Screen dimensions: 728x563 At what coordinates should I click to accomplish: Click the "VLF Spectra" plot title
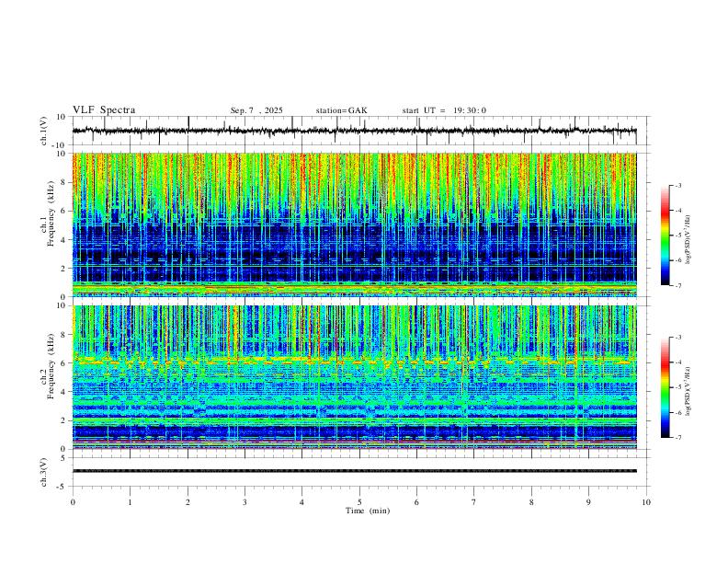[104, 110]
